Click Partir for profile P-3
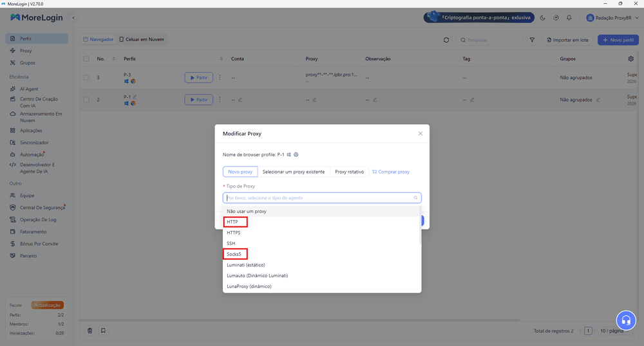Image resolution: width=644 pixels, height=346 pixels. pos(199,77)
